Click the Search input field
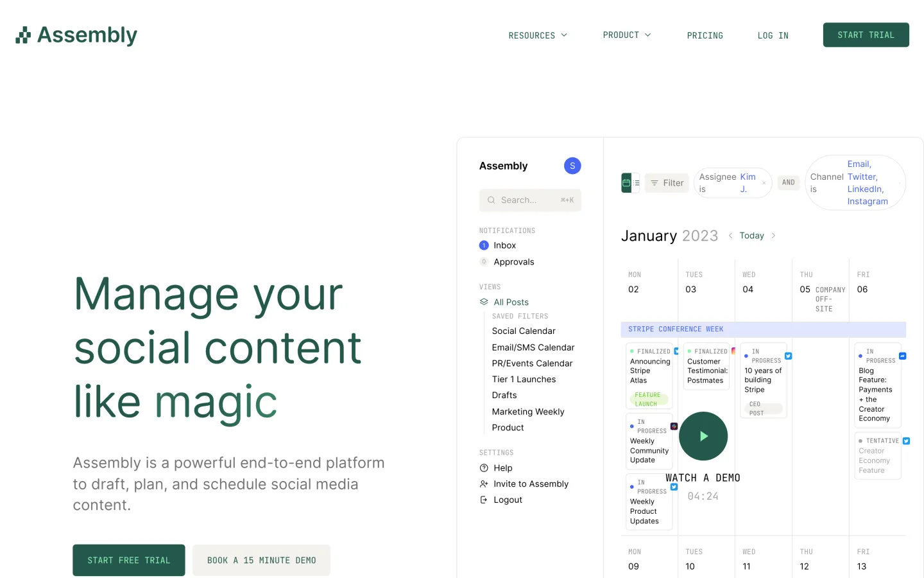 tap(530, 200)
